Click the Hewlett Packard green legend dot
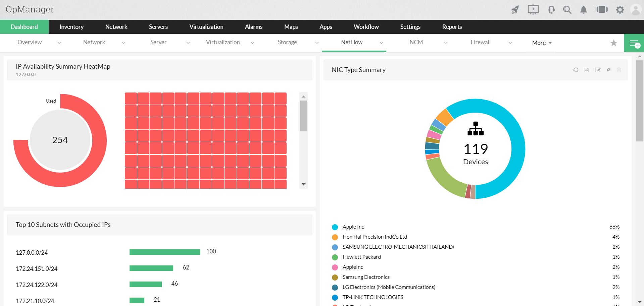 pos(335,257)
